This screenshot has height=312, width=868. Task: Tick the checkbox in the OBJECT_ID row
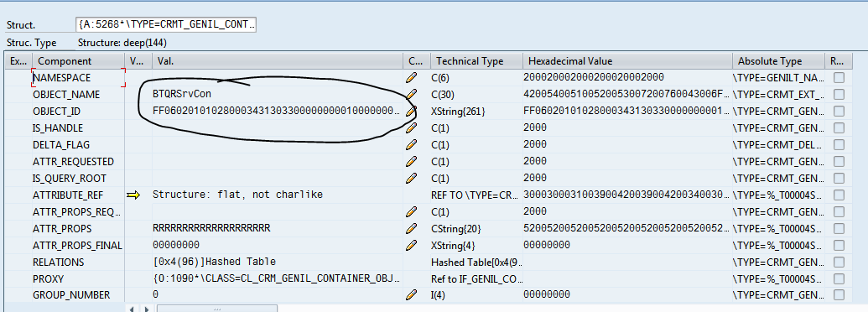[x=839, y=112]
